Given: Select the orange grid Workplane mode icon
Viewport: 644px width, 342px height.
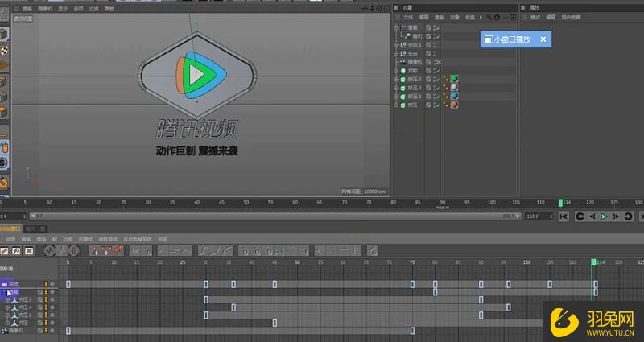Looking at the screenshot, I should click(4, 66).
